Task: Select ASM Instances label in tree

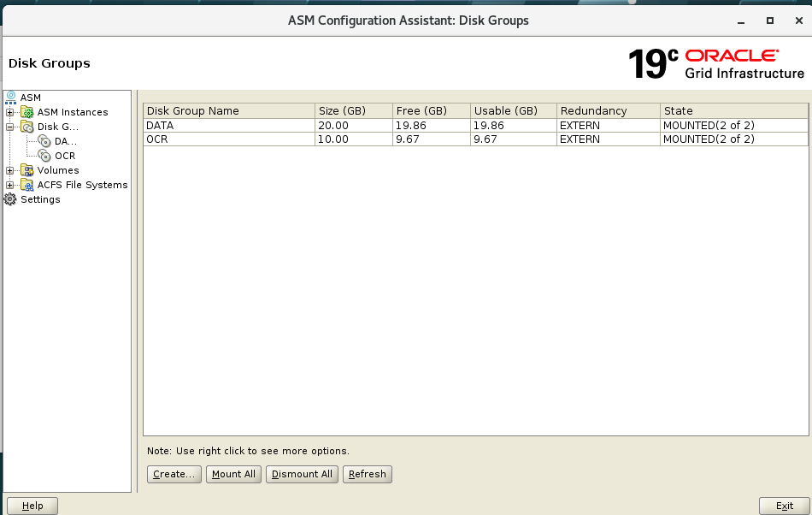Action: tap(73, 112)
